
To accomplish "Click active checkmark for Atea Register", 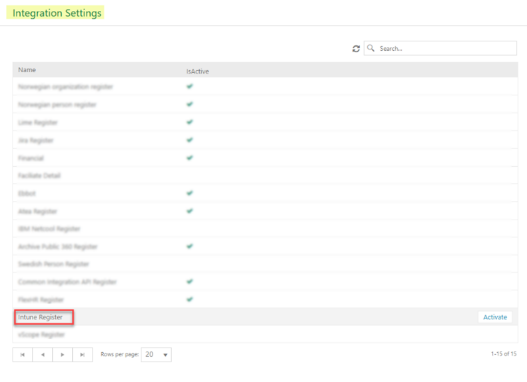I will tap(190, 211).
